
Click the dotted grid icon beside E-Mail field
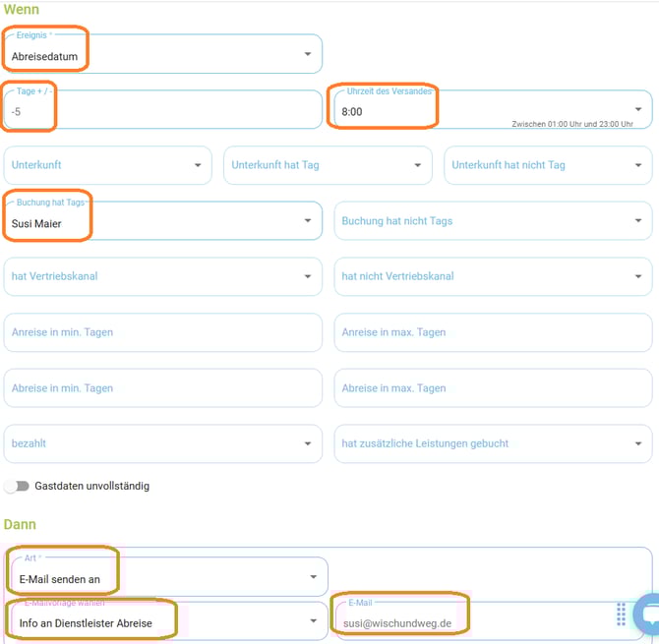pyautogui.click(x=621, y=615)
